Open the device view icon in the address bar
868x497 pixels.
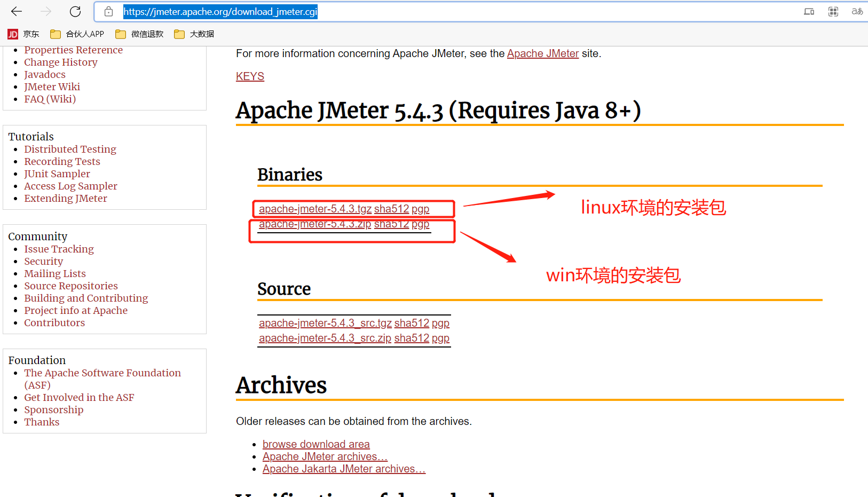(x=809, y=12)
